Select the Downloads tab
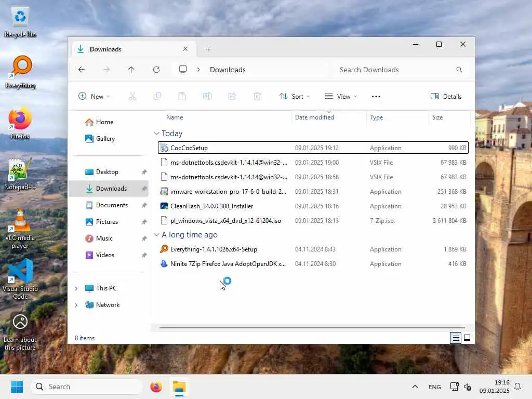532x399 pixels. pyautogui.click(x=134, y=49)
